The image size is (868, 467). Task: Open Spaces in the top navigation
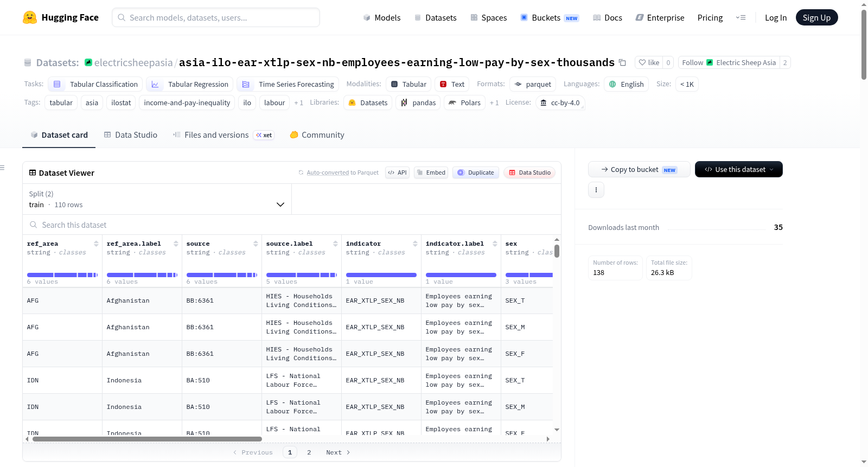click(488, 17)
